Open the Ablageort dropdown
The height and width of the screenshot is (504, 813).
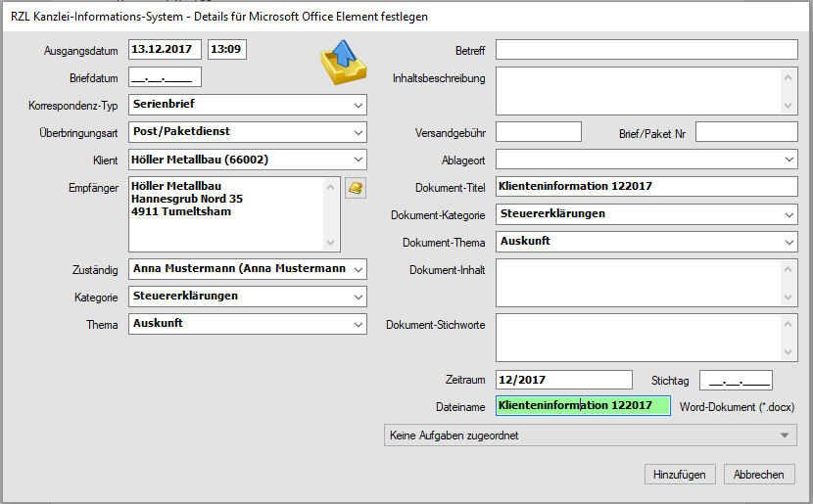tap(789, 160)
